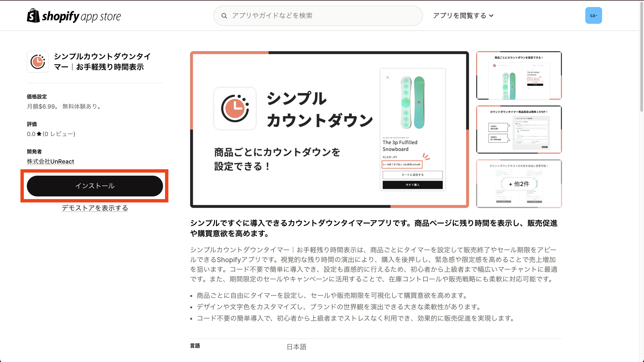Click inside the アプリやガイドなどを検索 search field
The height and width of the screenshot is (362, 644).
(x=318, y=15)
